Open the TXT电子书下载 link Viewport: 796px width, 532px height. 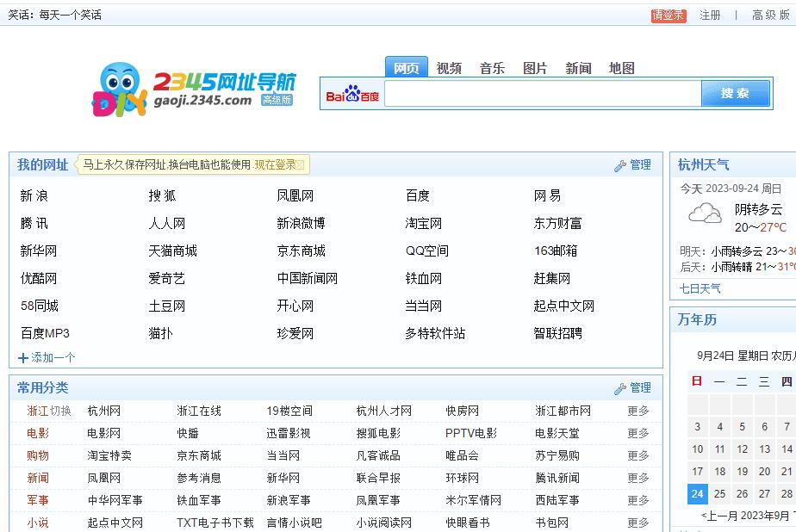(215, 523)
